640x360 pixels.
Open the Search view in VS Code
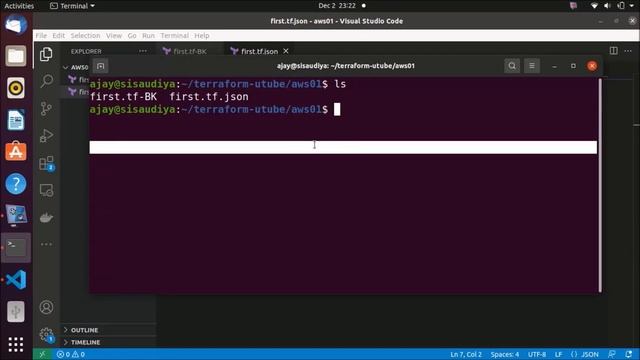[46, 81]
